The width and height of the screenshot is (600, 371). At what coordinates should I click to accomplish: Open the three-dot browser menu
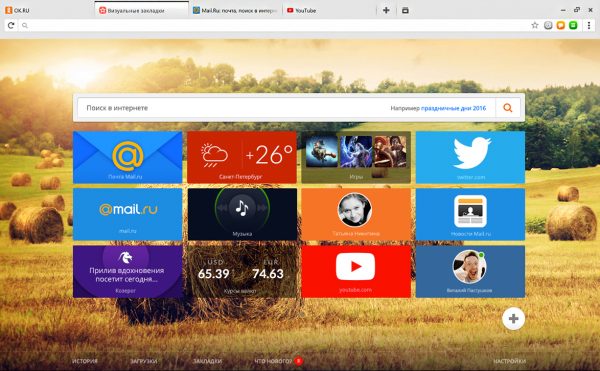pyautogui.click(x=589, y=25)
